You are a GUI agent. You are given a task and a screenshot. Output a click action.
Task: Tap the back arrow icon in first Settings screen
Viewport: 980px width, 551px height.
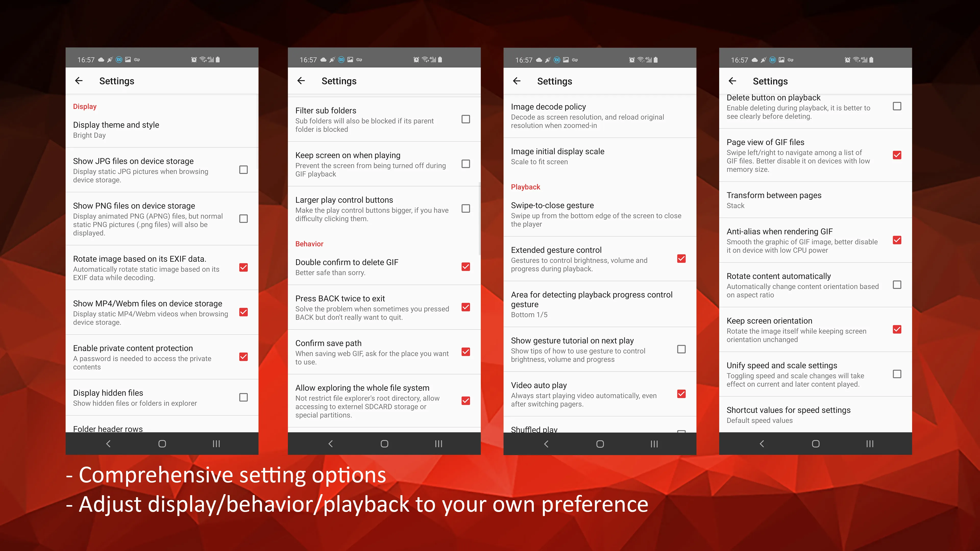(x=79, y=80)
